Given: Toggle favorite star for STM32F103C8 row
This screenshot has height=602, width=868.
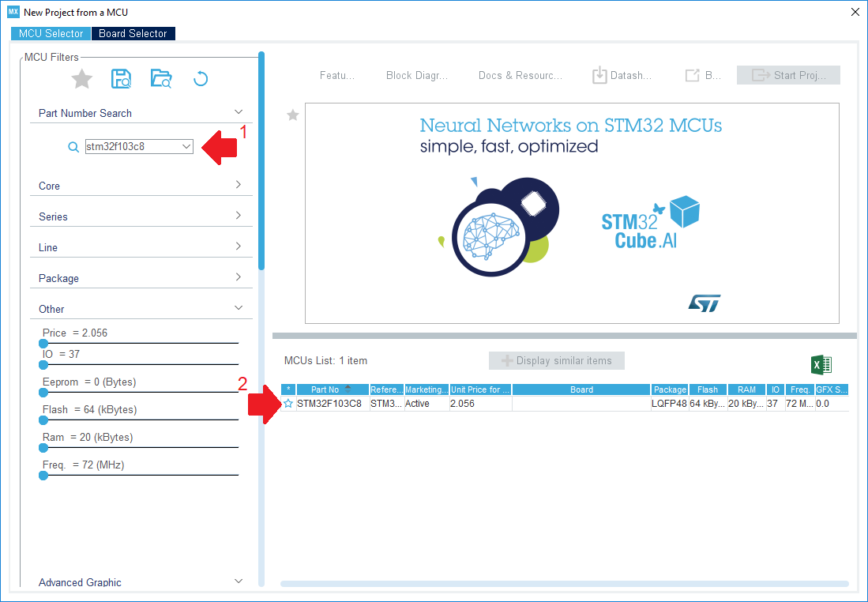Looking at the screenshot, I should tap(288, 403).
